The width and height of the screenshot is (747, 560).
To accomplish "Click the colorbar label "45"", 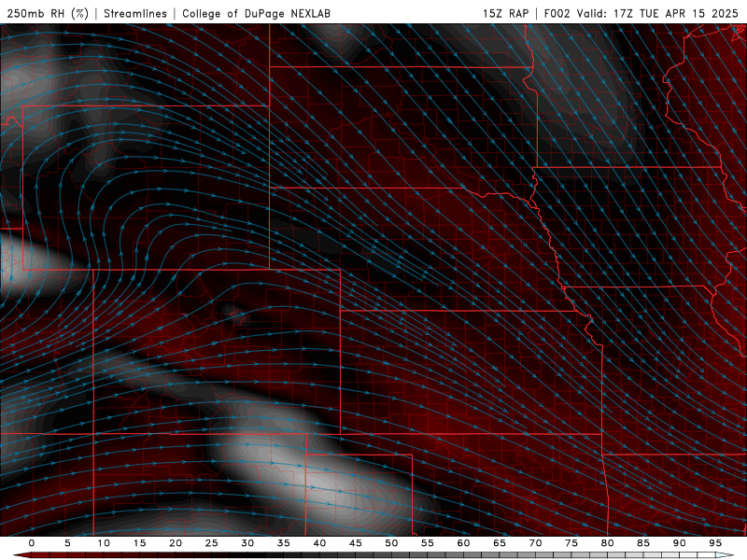I will tap(356, 543).
